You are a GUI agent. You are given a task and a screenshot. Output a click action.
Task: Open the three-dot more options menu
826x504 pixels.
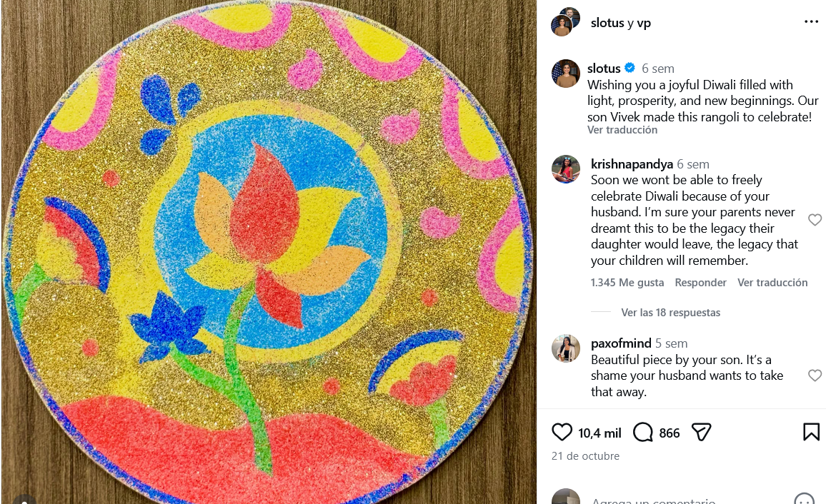pos(811,21)
